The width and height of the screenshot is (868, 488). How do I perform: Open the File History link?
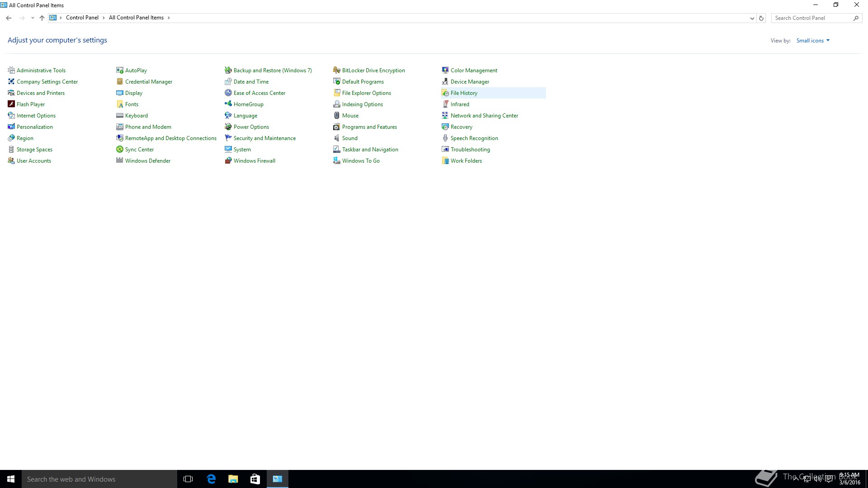464,93
